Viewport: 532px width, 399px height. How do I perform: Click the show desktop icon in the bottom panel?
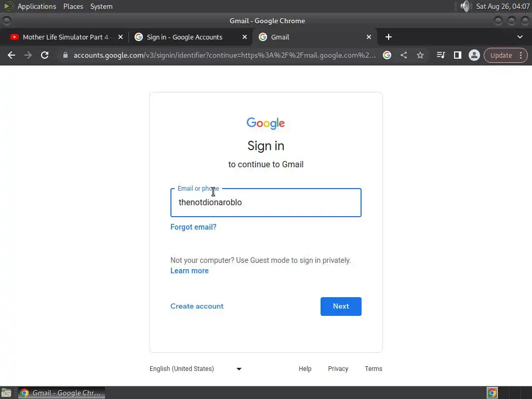(6, 393)
